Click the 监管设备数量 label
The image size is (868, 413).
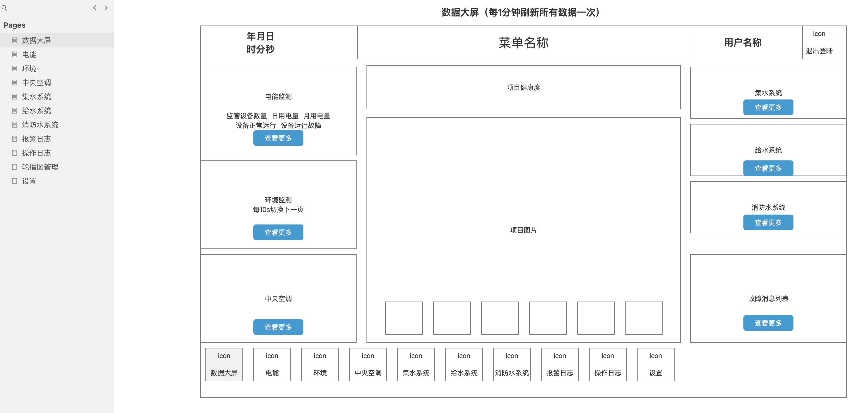click(247, 116)
